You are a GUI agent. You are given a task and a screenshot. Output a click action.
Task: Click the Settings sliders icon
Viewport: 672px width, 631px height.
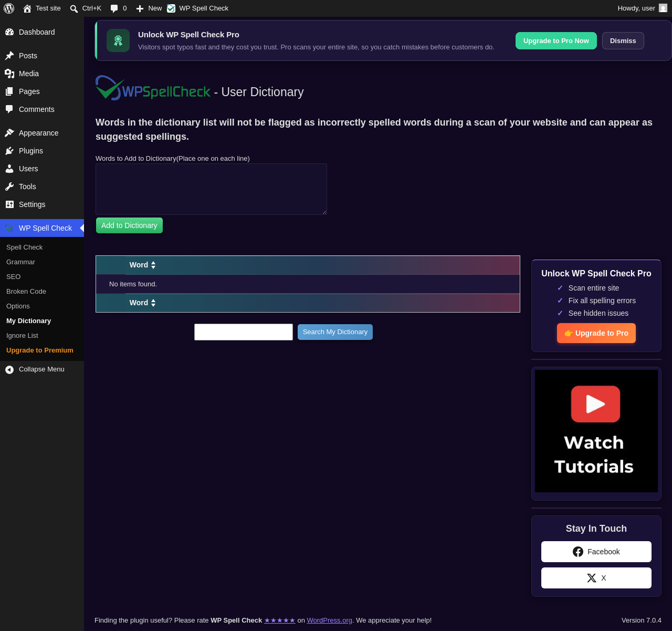click(x=9, y=204)
